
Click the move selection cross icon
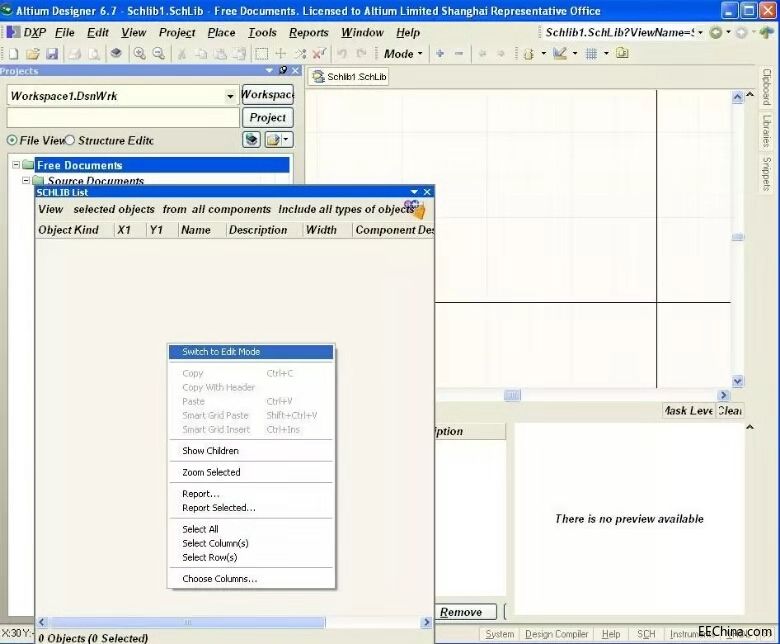pyautogui.click(x=281, y=54)
